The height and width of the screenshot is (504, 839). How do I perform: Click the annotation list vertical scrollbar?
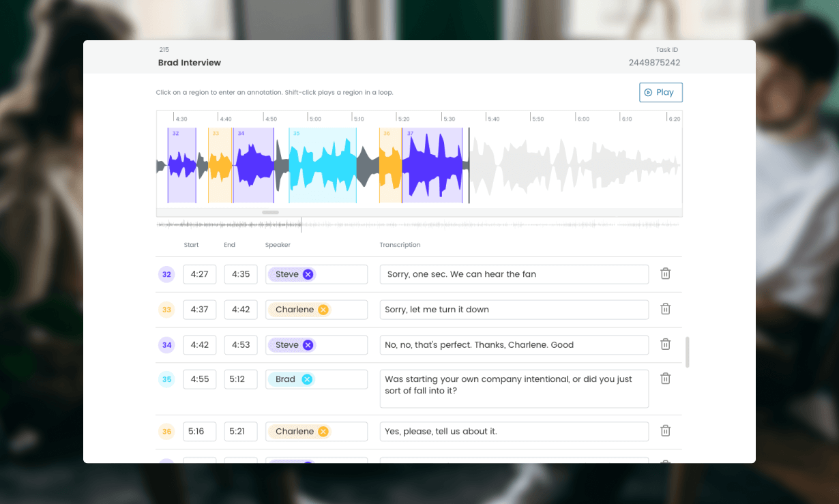(x=688, y=352)
